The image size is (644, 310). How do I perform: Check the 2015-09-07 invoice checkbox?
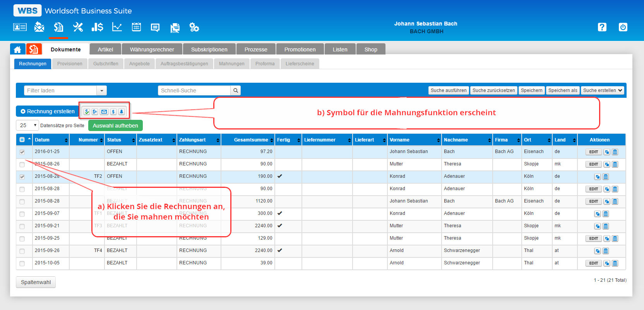click(22, 214)
